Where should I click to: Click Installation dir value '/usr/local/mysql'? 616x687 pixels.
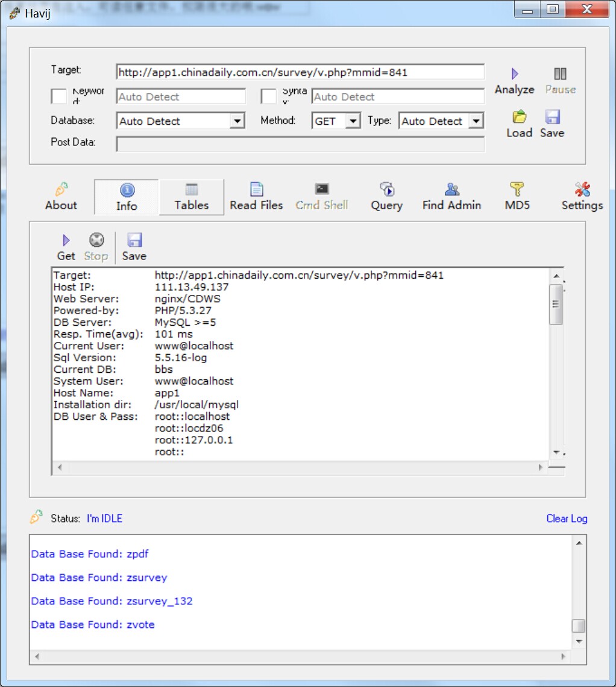coord(196,405)
